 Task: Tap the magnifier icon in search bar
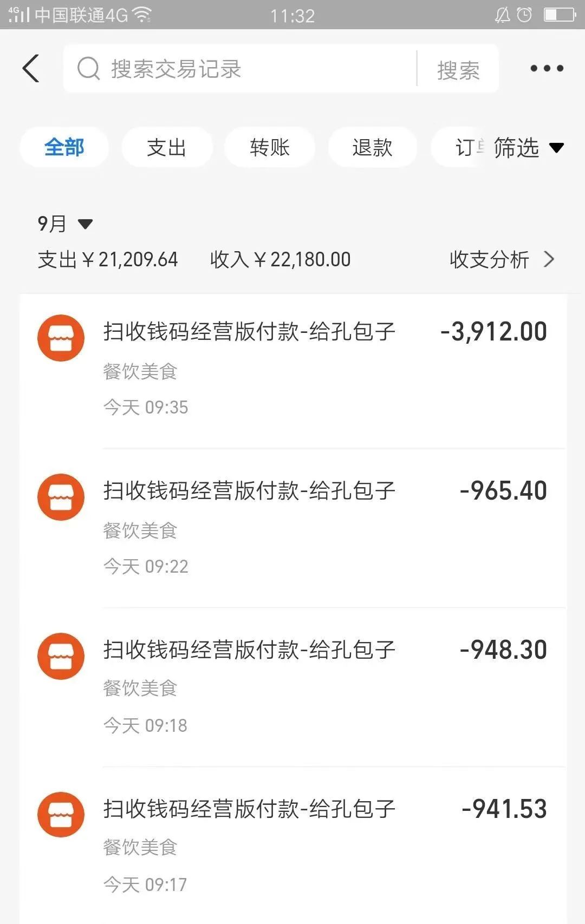pos(88,69)
